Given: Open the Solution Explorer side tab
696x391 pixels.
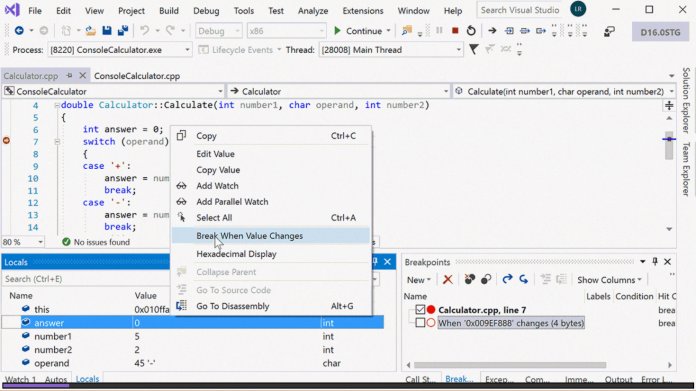Looking at the screenshot, I should [686, 100].
